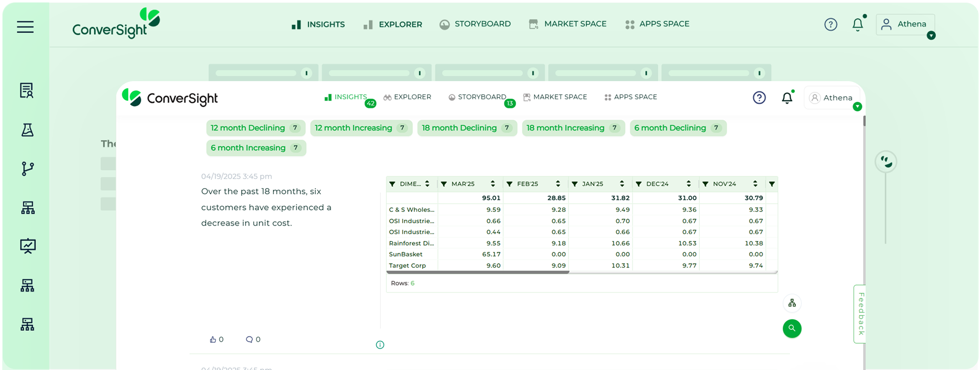Viewport: 980px width, 370px height.
Task: Click filter icon on FEB'25 column
Action: (x=509, y=184)
